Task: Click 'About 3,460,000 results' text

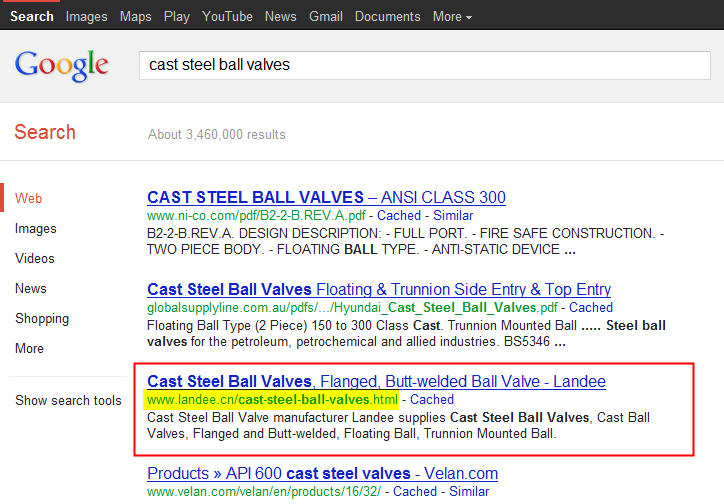Action: (217, 134)
